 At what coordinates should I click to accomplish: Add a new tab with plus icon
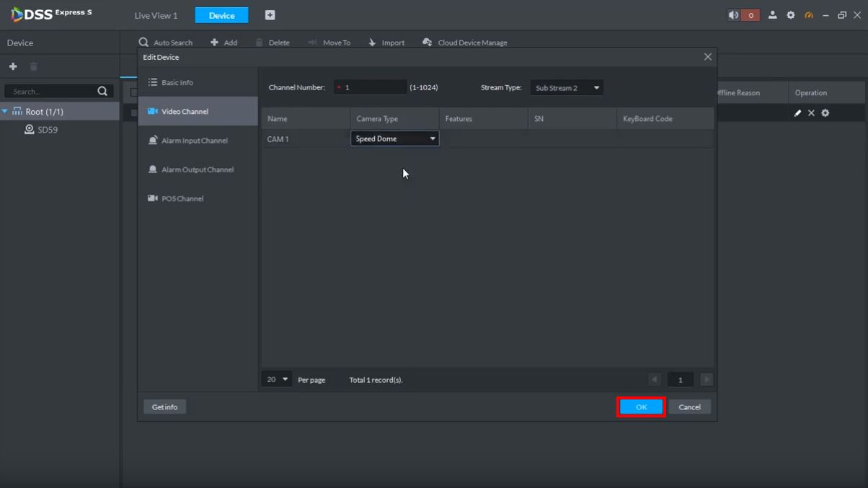[270, 15]
